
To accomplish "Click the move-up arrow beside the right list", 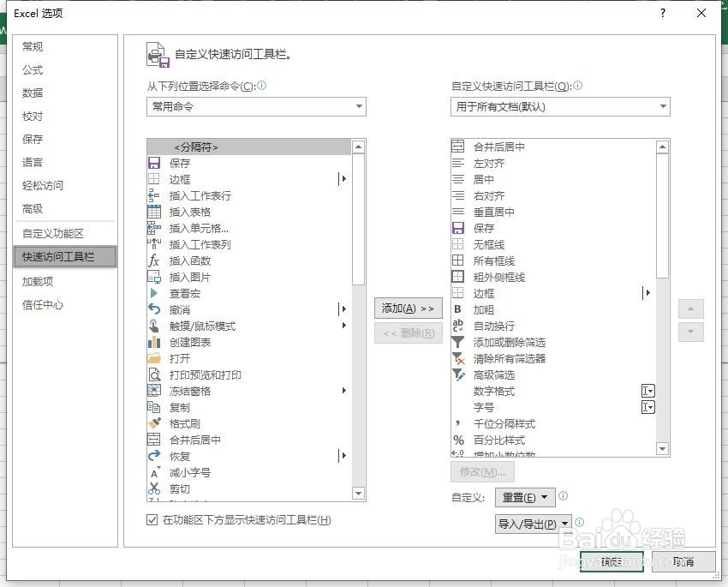I will point(690,308).
